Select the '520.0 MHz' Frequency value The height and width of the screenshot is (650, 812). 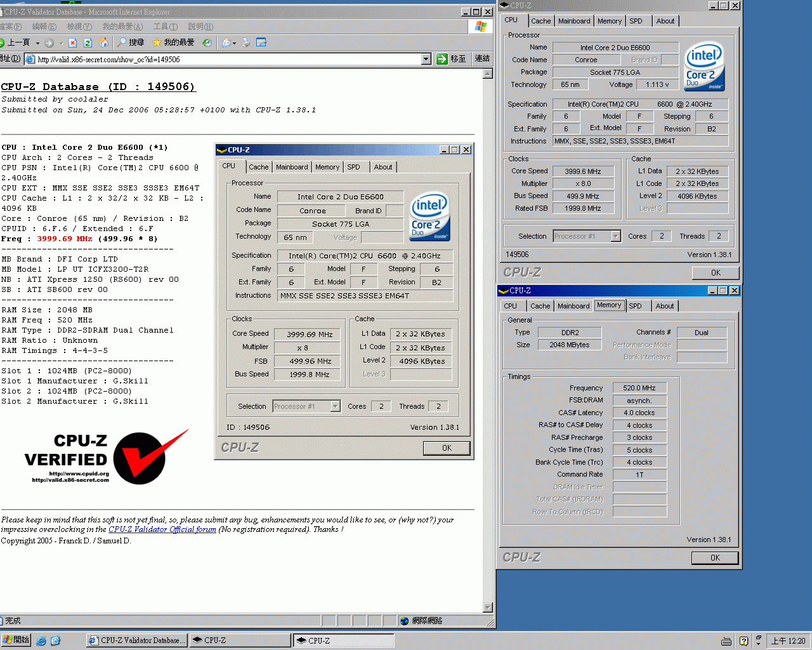click(x=639, y=388)
